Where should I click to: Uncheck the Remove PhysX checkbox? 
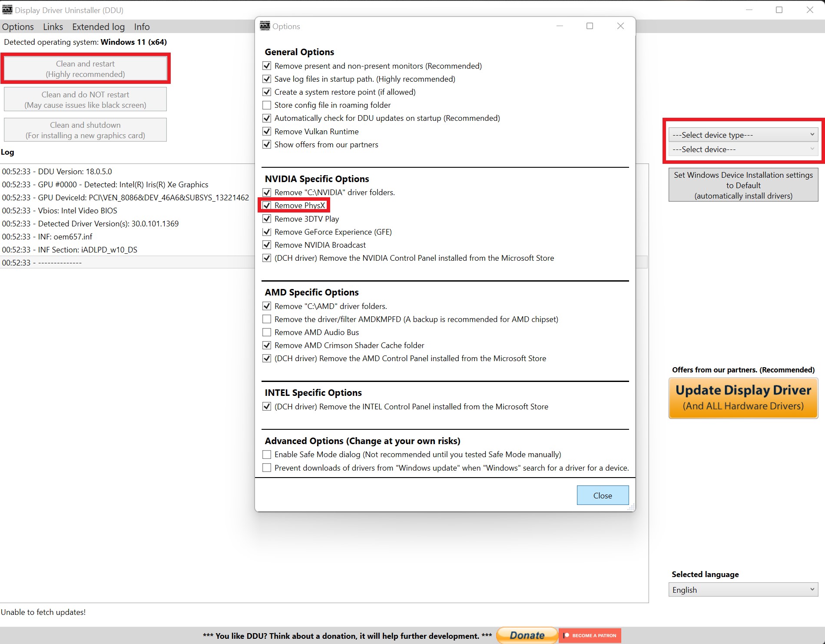(267, 206)
